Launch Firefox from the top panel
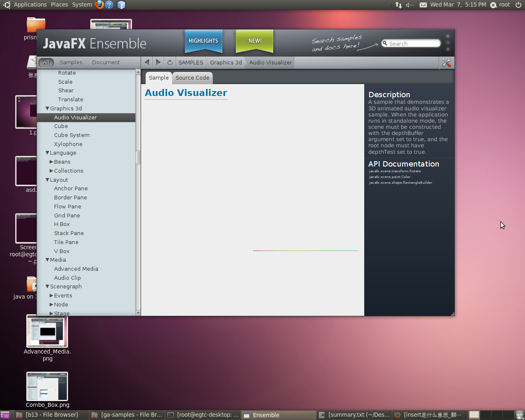The height and width of the screenshot is (420, 525). (x=99, y=5)
